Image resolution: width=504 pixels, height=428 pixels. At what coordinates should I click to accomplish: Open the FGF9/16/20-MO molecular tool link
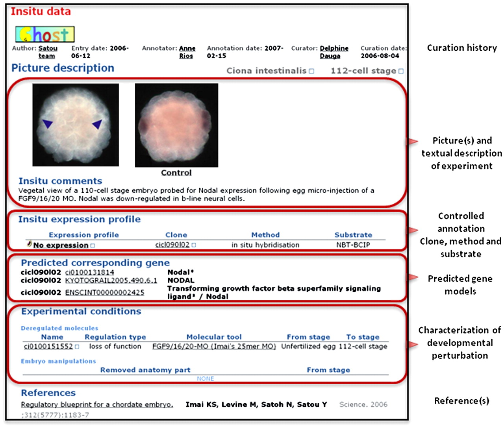pyautogui.click(x=214, y=347)
